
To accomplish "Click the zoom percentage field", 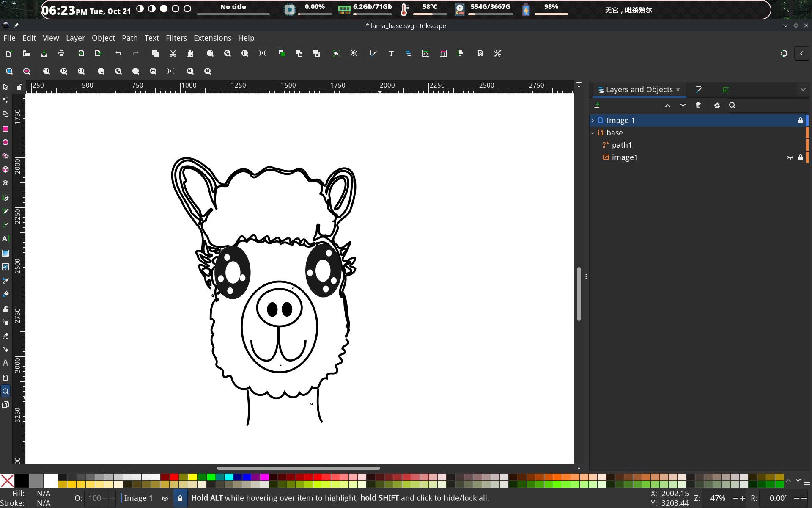I will pyautogui.click(x=717, y=498).
